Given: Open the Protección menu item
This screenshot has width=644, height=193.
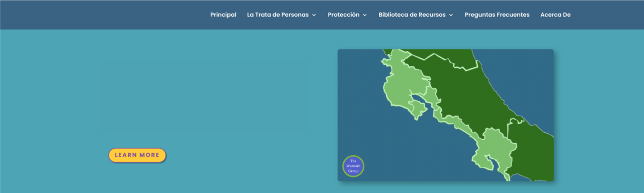Looking at the screenshot, I should point(344,15).
